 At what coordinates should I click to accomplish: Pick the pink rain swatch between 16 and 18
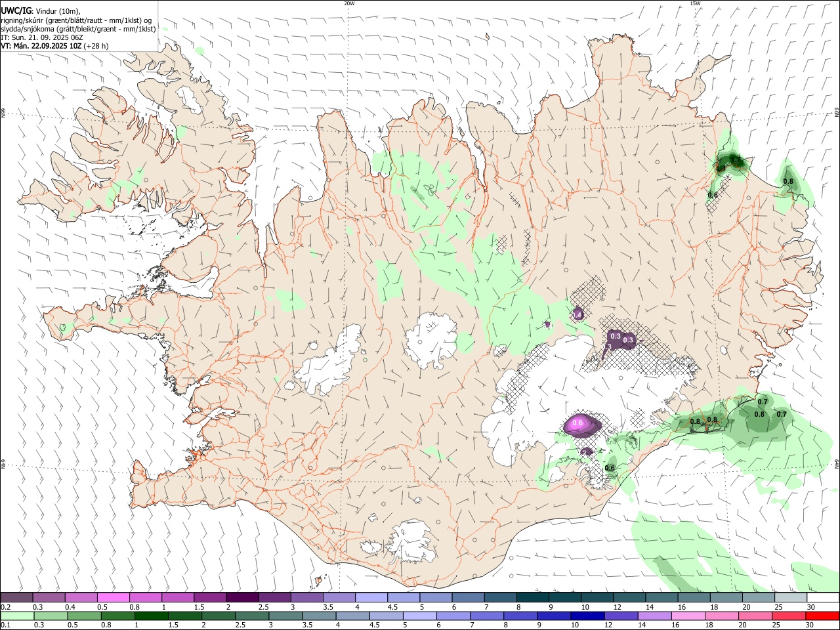pyautogui.click(x=688, y=616)
